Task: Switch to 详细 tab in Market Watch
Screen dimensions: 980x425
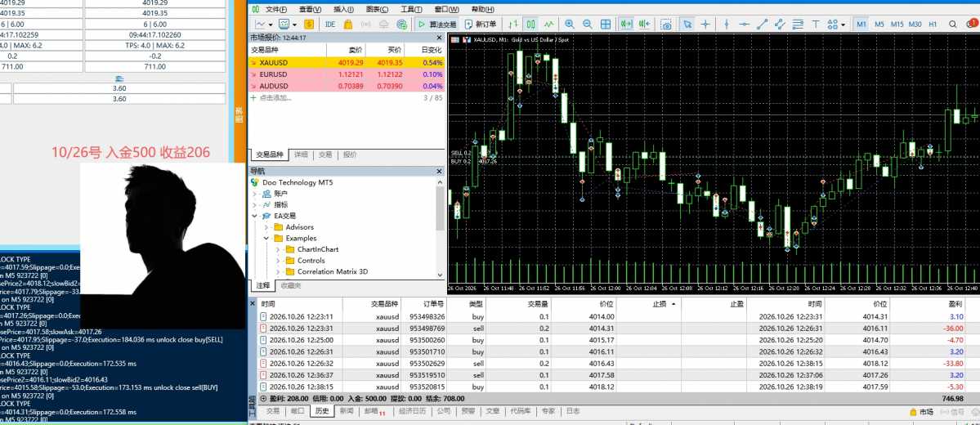Action: tap(301, 154)
